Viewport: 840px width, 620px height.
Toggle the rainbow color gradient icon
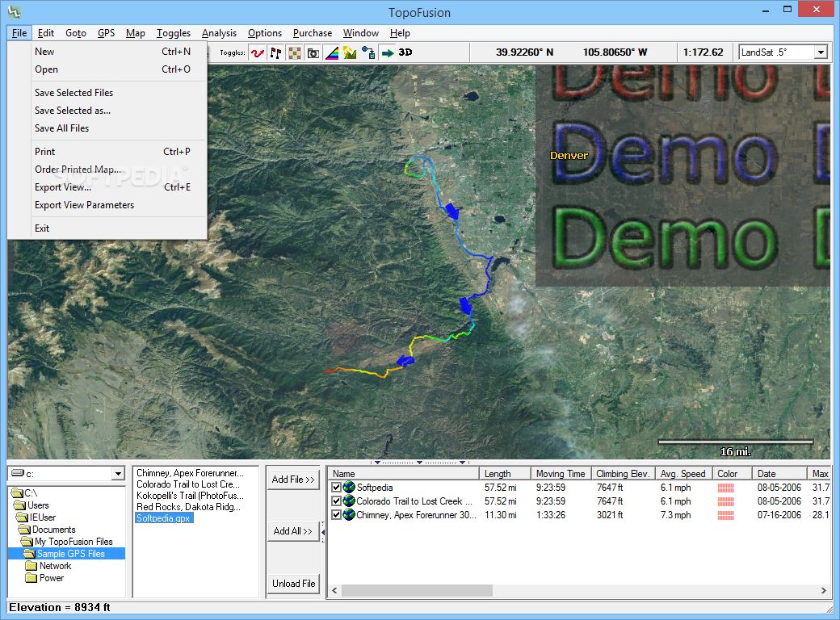pyautogui.click(x=332, y=52)
